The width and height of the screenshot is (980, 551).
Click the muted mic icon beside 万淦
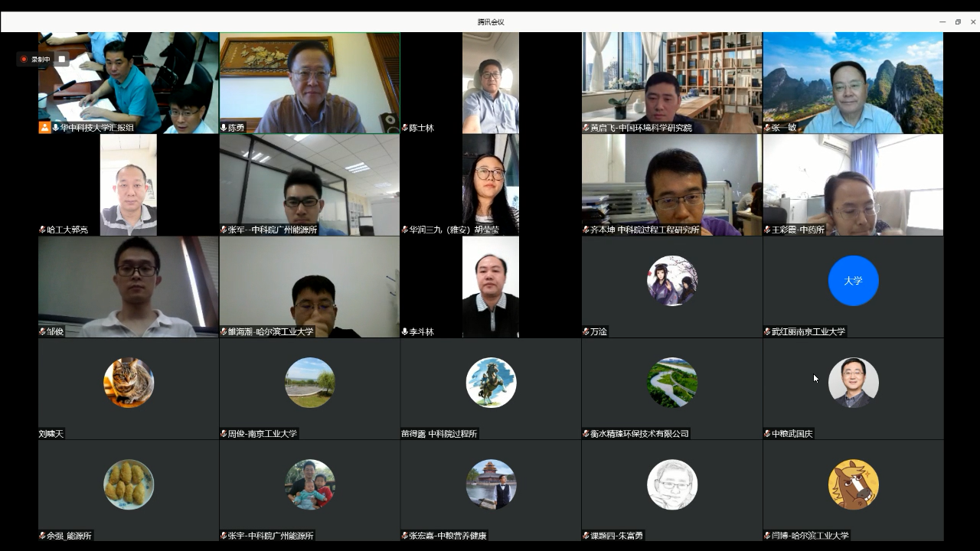(586, 331)
